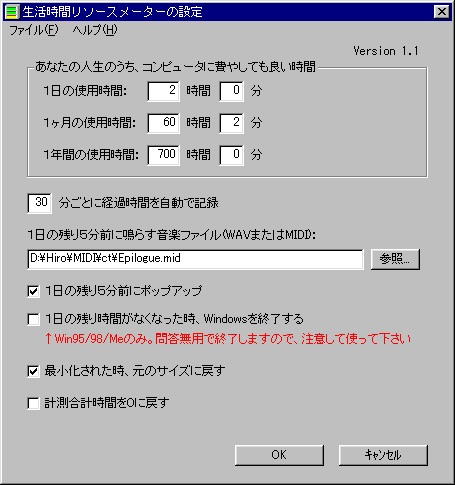The width and height of the screenshot is (455, 485).
Task: Open the ファイル(F) menu
Action: tap(33, 30)
